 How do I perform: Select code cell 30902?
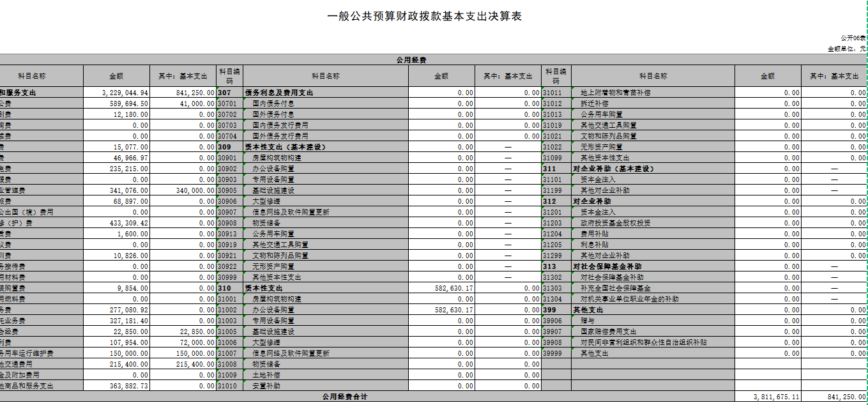coord(229,169)
